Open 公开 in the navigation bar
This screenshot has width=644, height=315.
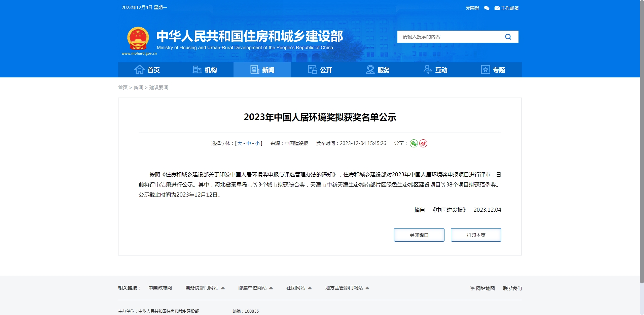pyautogui.click(x=320, y=70)
